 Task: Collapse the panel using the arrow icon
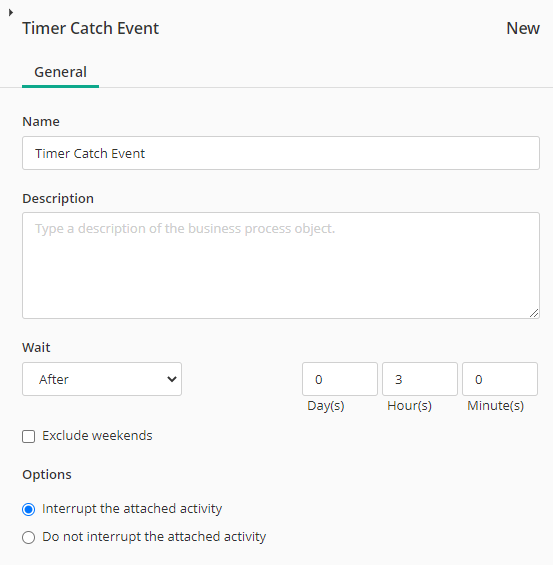pyautogui.click(x=11, y=13)
